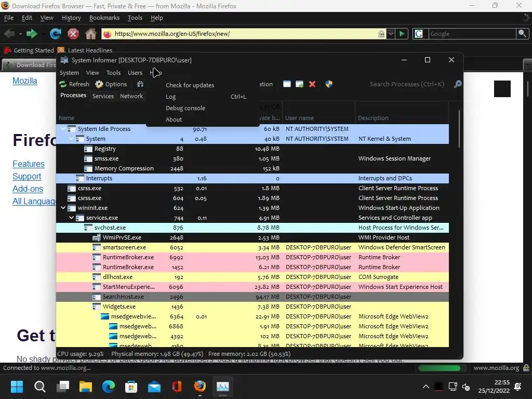This screenshot has height=399, width=532.
Task: Click the shield administrator icon
Action: pos(329,84)
